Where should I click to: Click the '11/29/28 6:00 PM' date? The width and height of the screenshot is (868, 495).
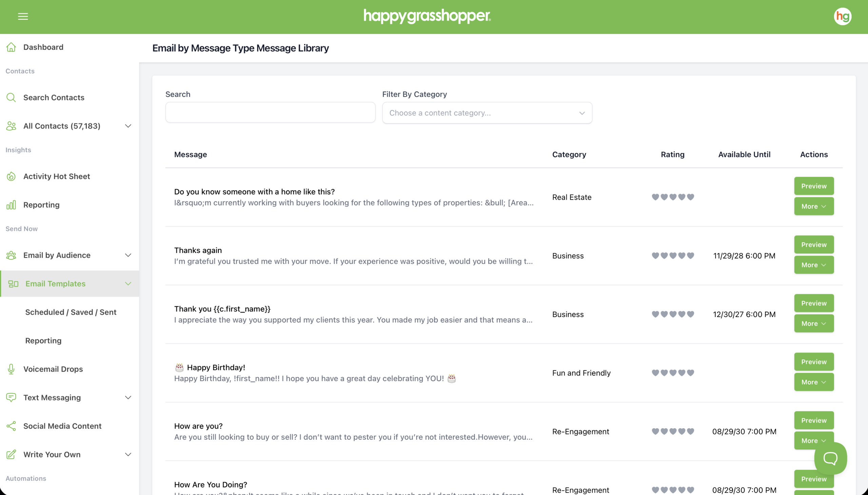[x=744, y=256]
